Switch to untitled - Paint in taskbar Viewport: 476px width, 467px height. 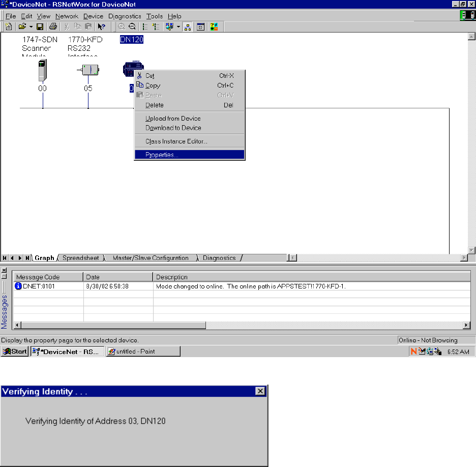click(143, 352)
